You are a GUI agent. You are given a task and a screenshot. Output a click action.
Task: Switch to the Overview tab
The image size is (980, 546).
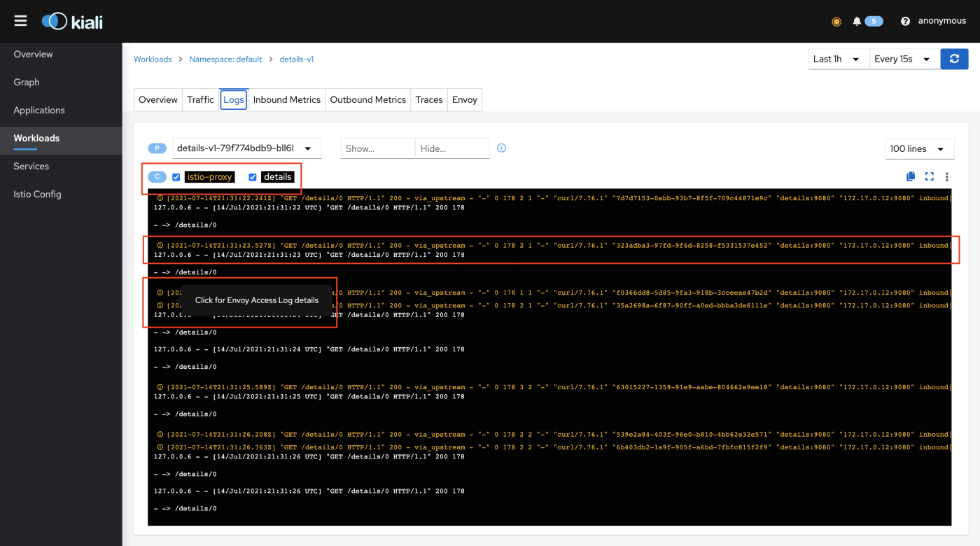pyautogui.click(x=158, y=99)
